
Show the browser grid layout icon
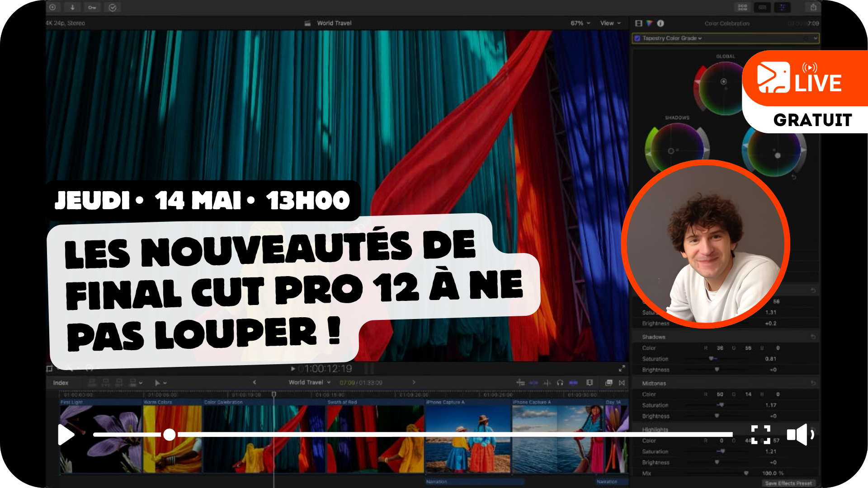click(x=742, y=7)
